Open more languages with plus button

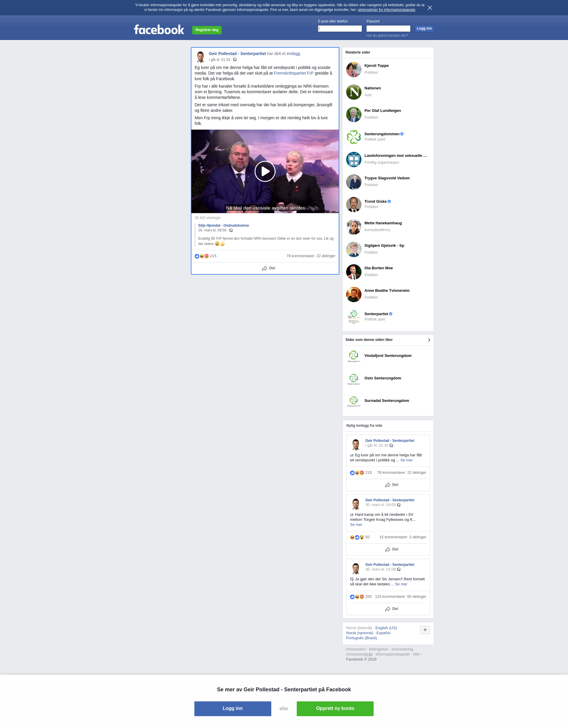(x=425, y=630)
